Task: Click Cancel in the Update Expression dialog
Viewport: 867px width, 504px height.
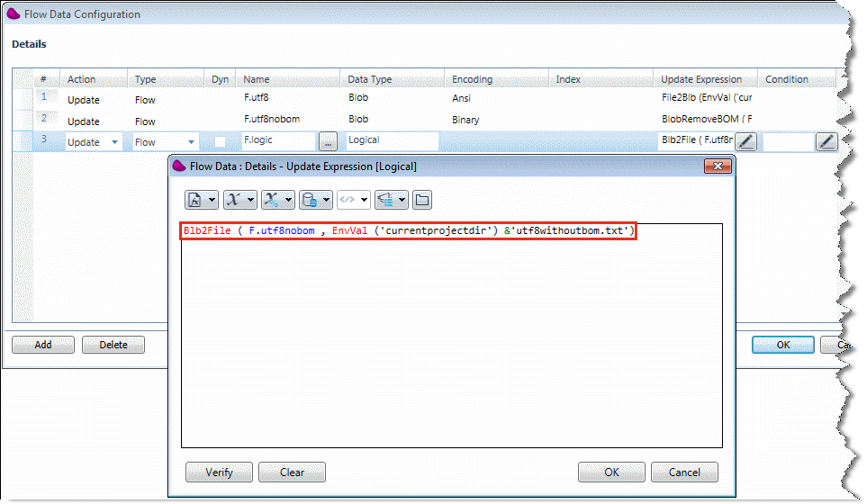Action: point(683,472)
